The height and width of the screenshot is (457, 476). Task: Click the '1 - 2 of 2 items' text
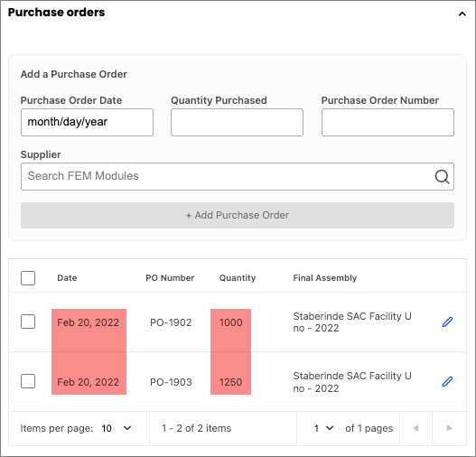point(196,428)
